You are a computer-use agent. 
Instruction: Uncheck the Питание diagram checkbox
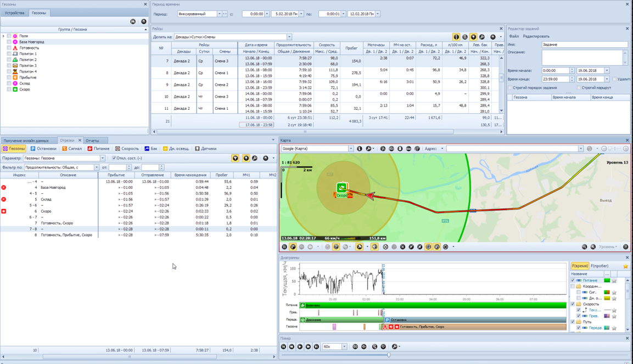[573, 281]
